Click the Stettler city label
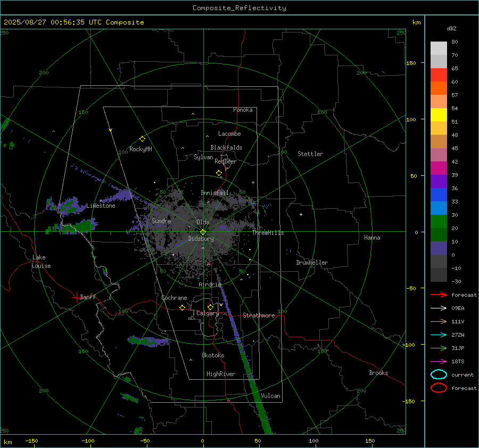Viewport: 479px width, 448px height. tap(310, 154)
